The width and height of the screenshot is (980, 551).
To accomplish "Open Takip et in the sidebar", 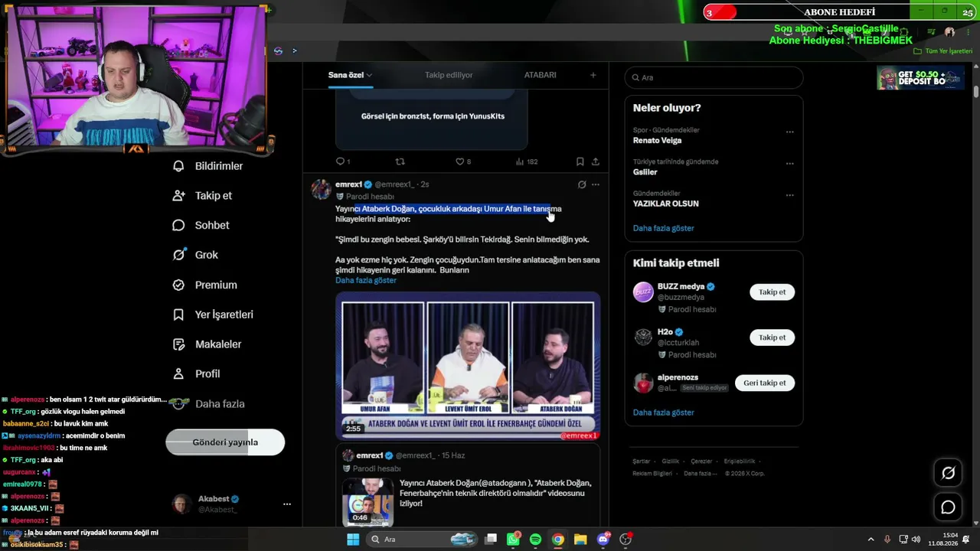I will [x=202, y=196].
